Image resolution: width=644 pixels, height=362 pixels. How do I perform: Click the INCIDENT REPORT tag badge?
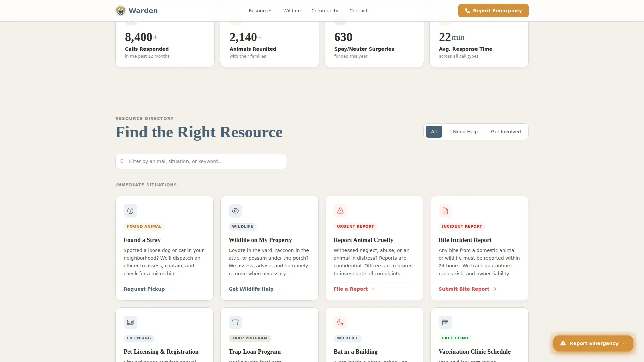[x=462, y=226]
